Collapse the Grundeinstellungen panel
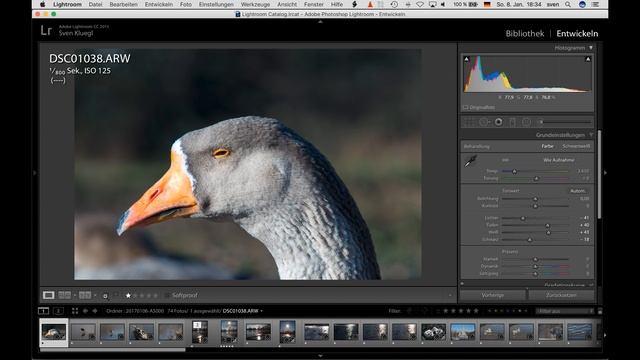This screenshot has height=360, width=640. tap(591, 135)
